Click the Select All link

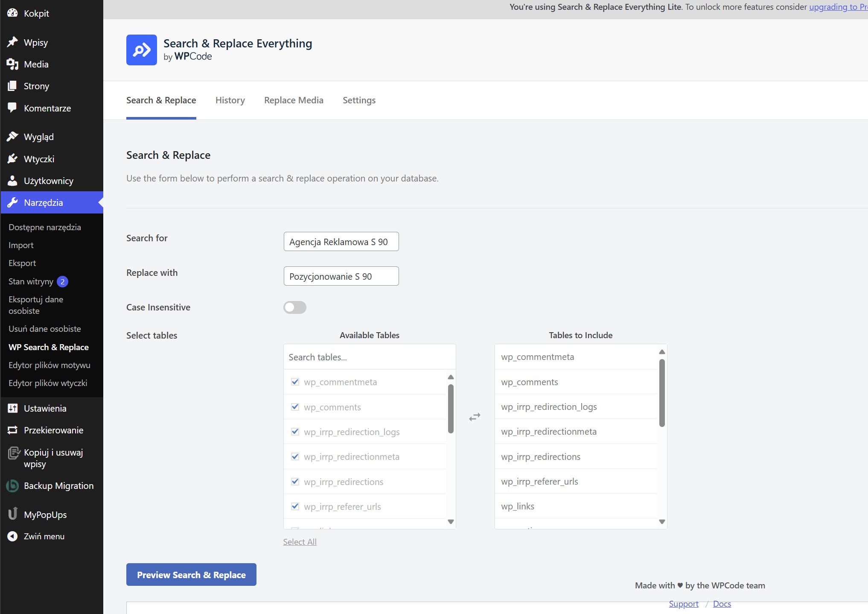coord(300,542)
